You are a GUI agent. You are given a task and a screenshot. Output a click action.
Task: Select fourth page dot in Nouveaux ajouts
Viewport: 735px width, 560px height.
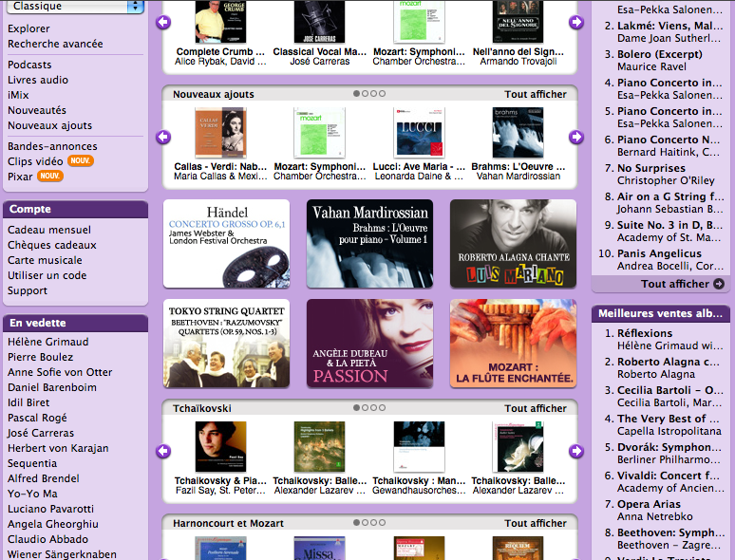point(382,94)
